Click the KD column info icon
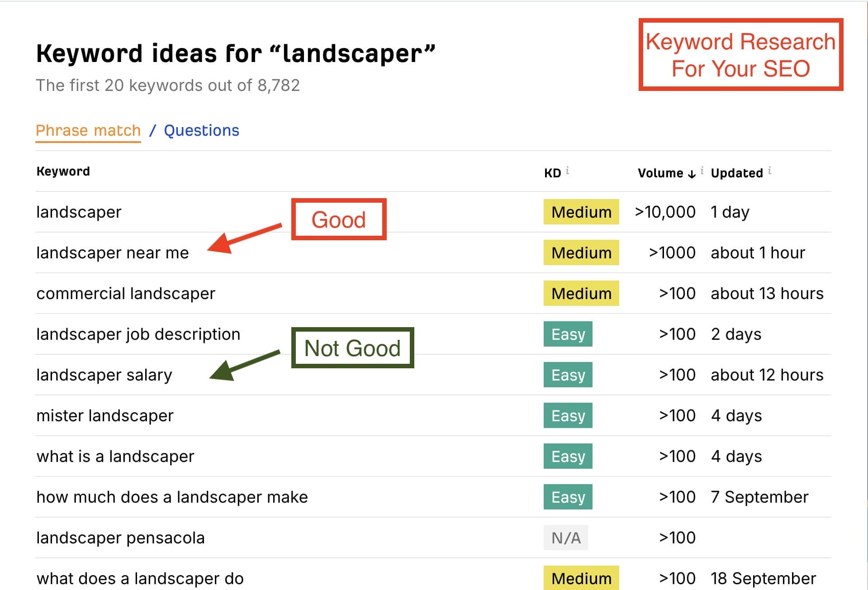The height and width of the screenshot is (590, 868). tap(568, 171)
